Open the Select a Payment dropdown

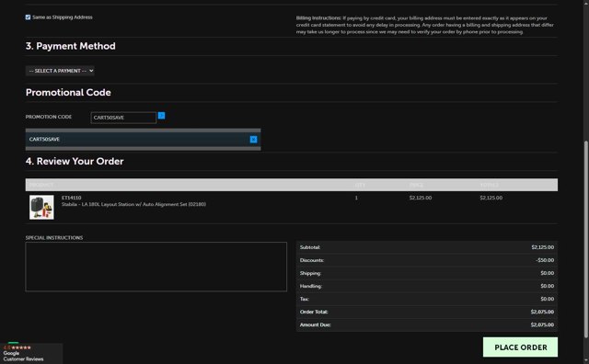pos(60,71)
